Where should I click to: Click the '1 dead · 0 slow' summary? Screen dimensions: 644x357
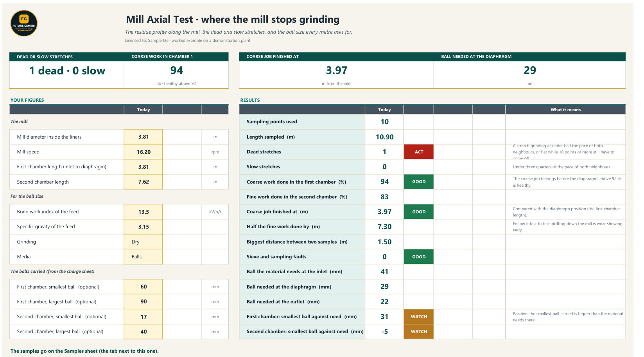pyautogui.click(x=67, y=71)
